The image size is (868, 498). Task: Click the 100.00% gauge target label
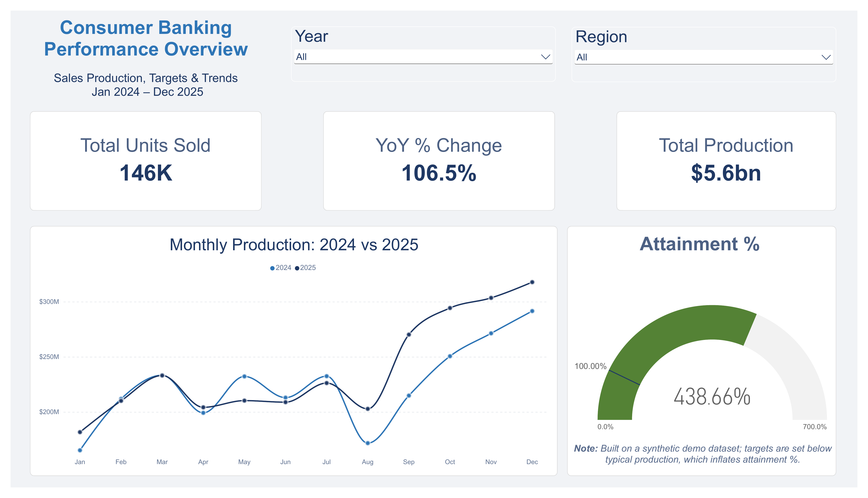coord(590,366)
